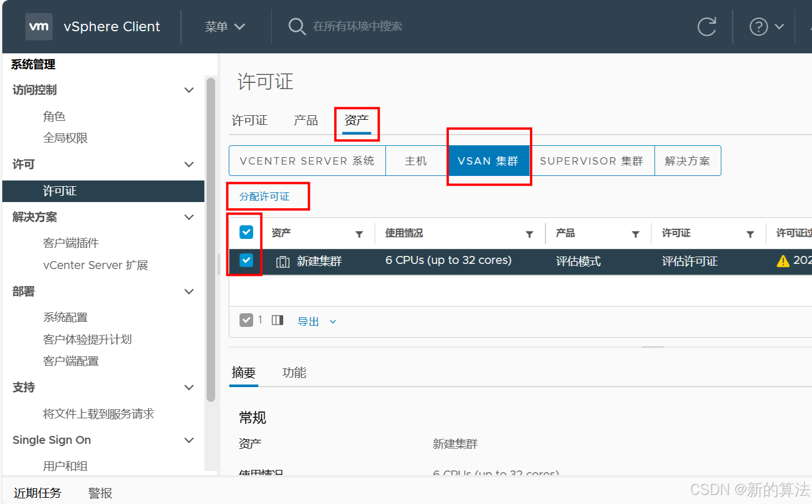Click the global search input field
The width and height of the screenshot is (812, 504).
coord(357,27)
